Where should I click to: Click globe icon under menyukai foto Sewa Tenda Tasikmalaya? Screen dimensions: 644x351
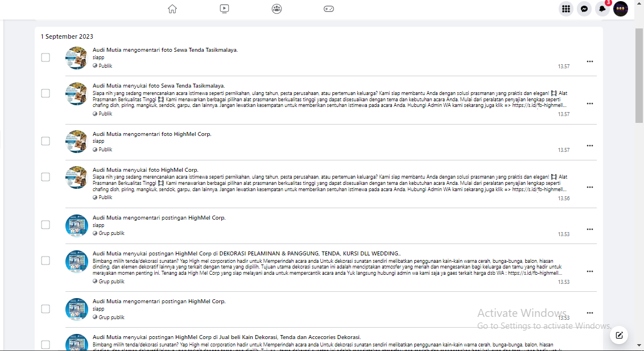point(95,113)
